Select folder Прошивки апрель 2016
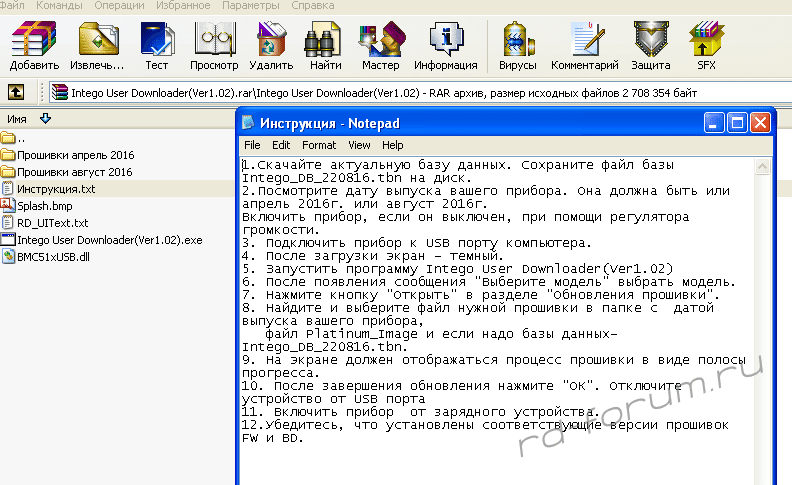Image resolution: width=792 pixels, height=485 pixels. tap(76, 155)
